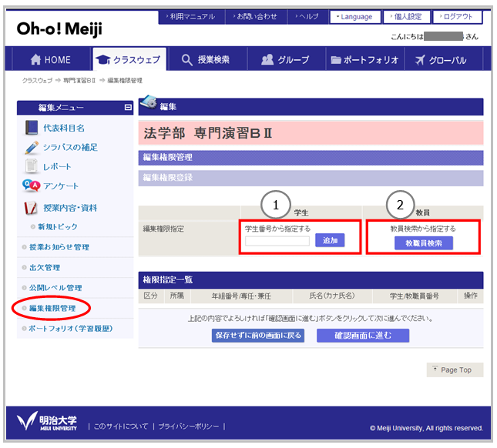Click the 区分 column header
Viewport: 497px width, 448px height.
point(150,296)
